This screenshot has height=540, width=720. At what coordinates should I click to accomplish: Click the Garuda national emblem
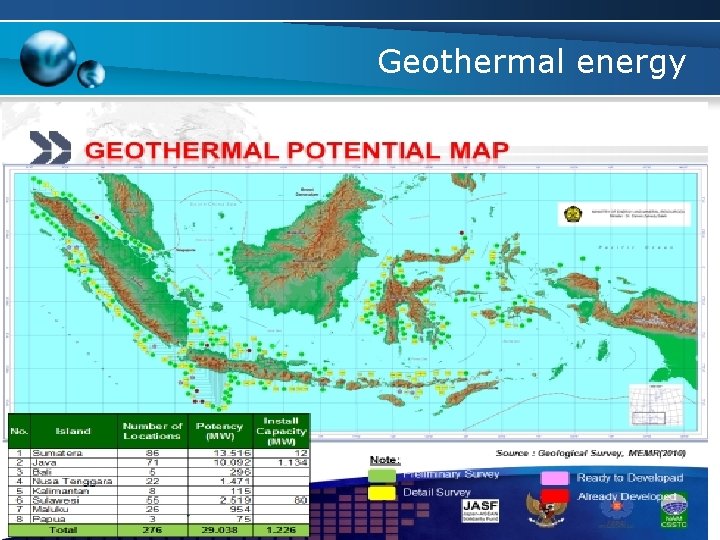545,510
